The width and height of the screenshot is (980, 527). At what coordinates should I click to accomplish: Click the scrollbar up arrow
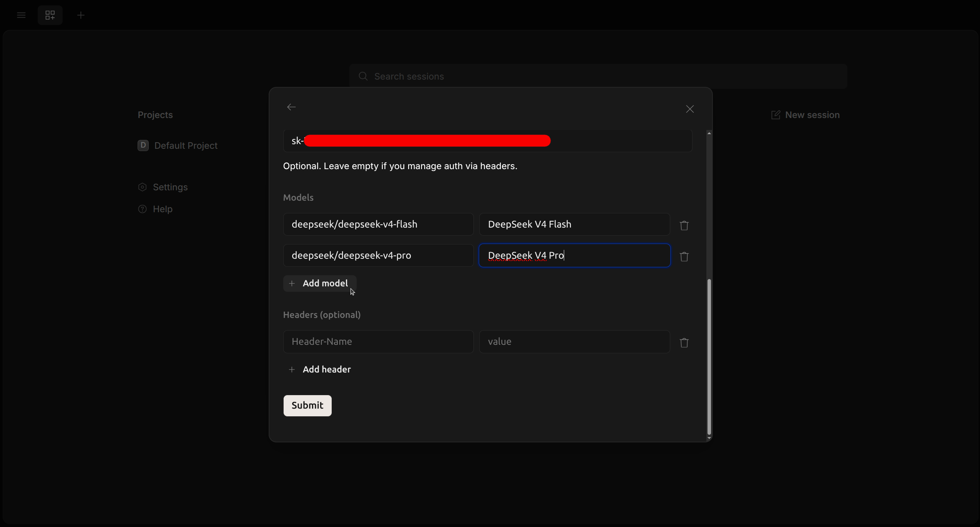click(x=709, y=133)
